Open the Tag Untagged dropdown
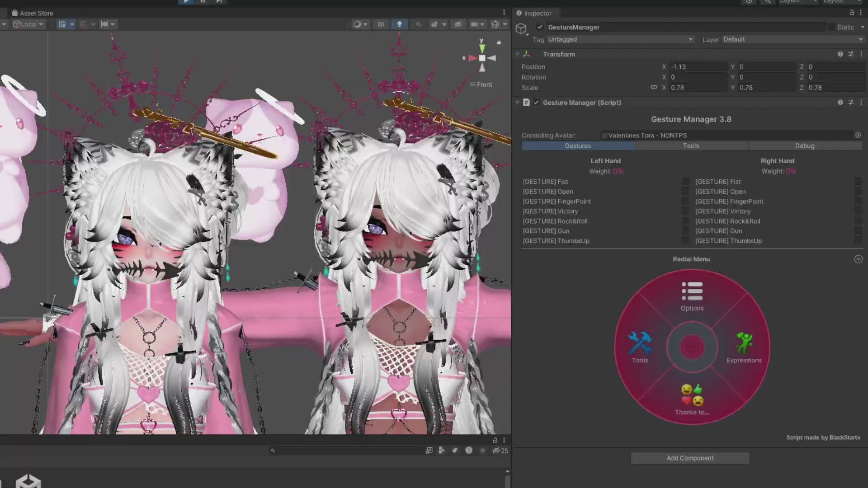The height and width of the screenshot is (488, 868). point(619,39)
